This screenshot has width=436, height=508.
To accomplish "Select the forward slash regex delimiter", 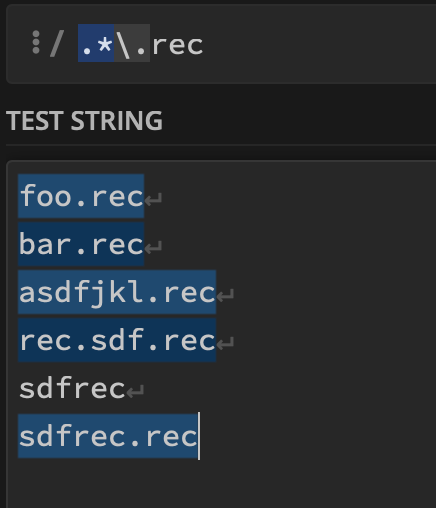I will coord(57,44).
